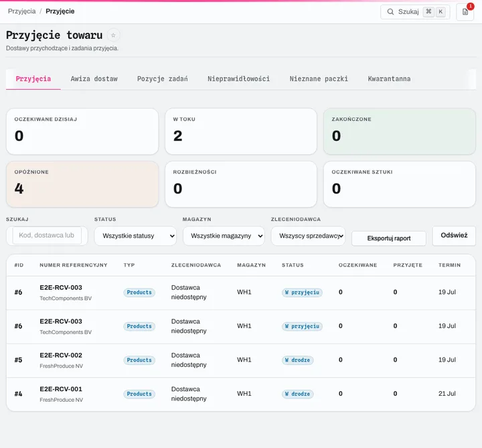Select the Kwarantanna tab

click(389, 79)
